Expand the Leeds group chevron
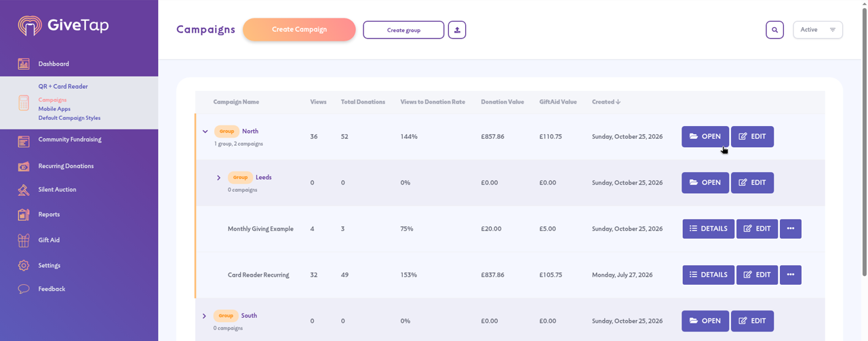The image size is (868, 341). (x=218, y=178)
